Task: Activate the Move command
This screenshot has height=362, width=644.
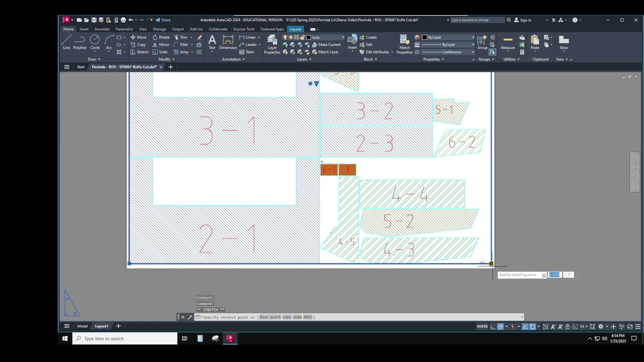Action: point(138,37)
